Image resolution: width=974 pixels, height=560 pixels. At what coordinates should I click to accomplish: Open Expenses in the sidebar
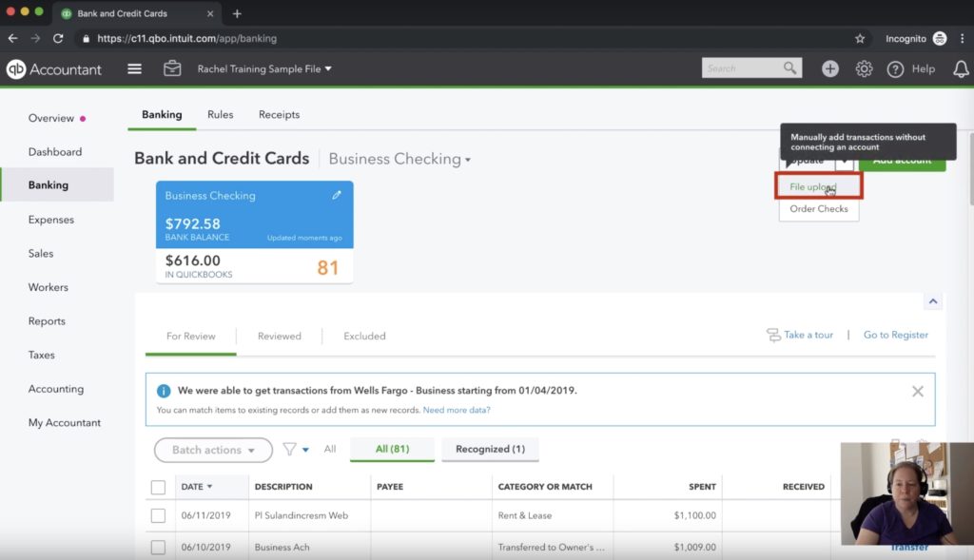pyautogui.click(x=51, y=220)
